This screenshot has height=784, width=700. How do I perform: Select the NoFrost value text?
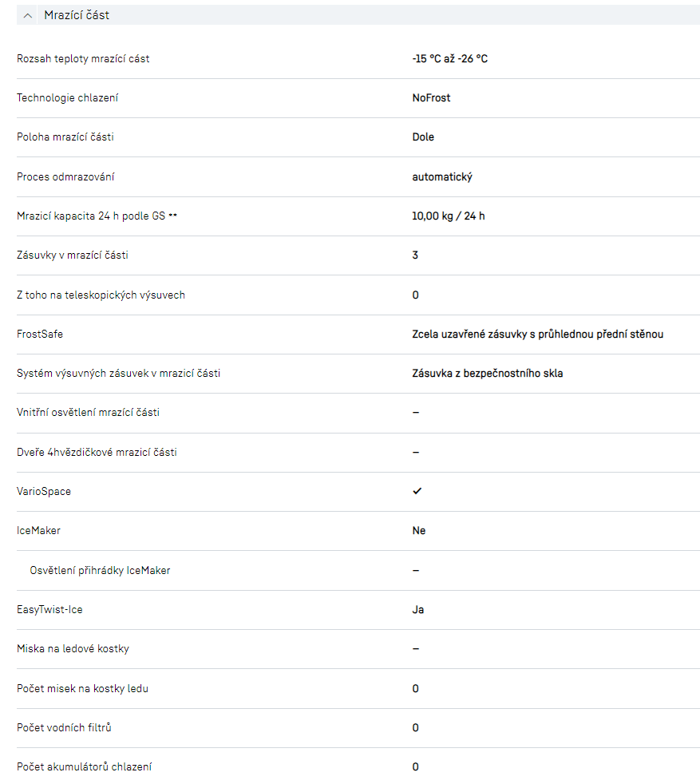click(431, 98)
